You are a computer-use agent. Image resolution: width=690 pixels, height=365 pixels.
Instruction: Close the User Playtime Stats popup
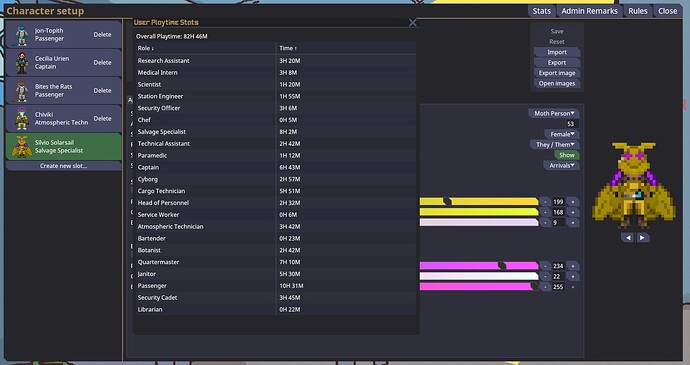click(x=412, y=22)
